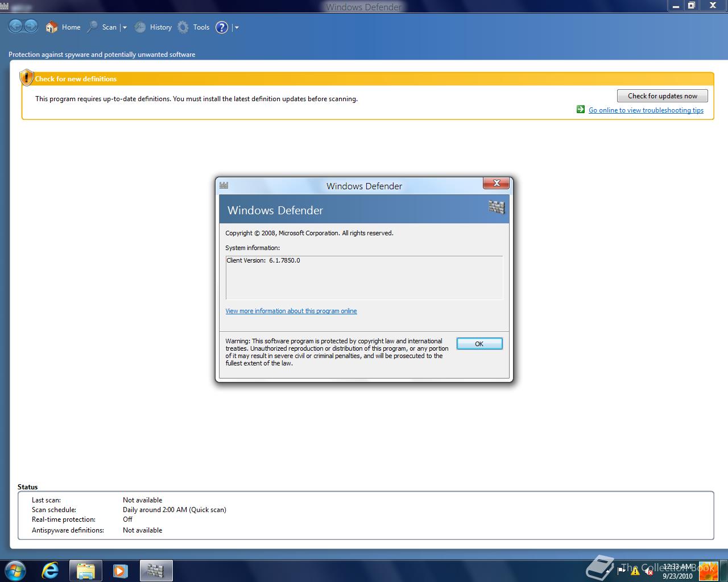Open the Windows Start orb
The height and width of the screenshot is (582, 728).
coord(15,571)
